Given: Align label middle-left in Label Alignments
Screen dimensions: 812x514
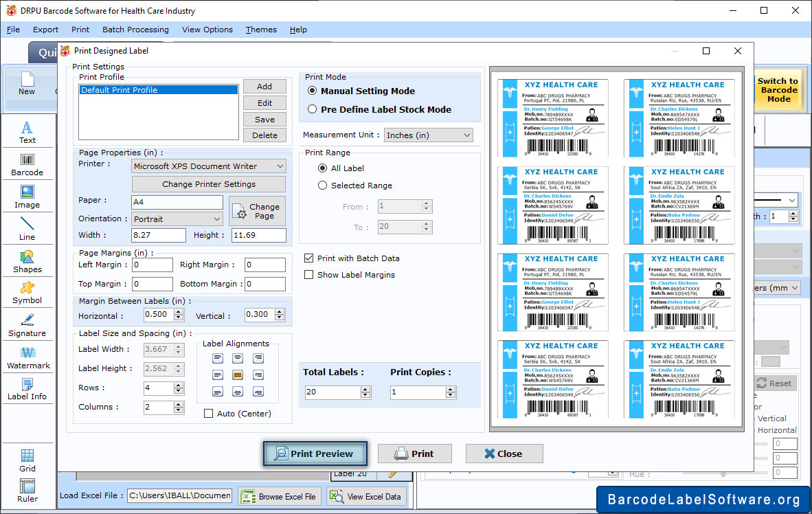Looking at the screenshot, I should tap(218, 375).
